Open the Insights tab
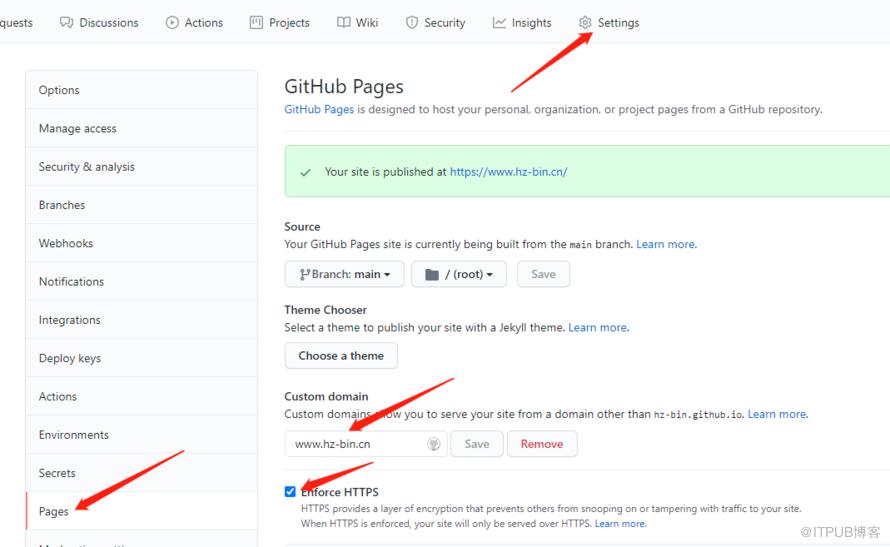This screenshot has width=890, height=547. 522,23
